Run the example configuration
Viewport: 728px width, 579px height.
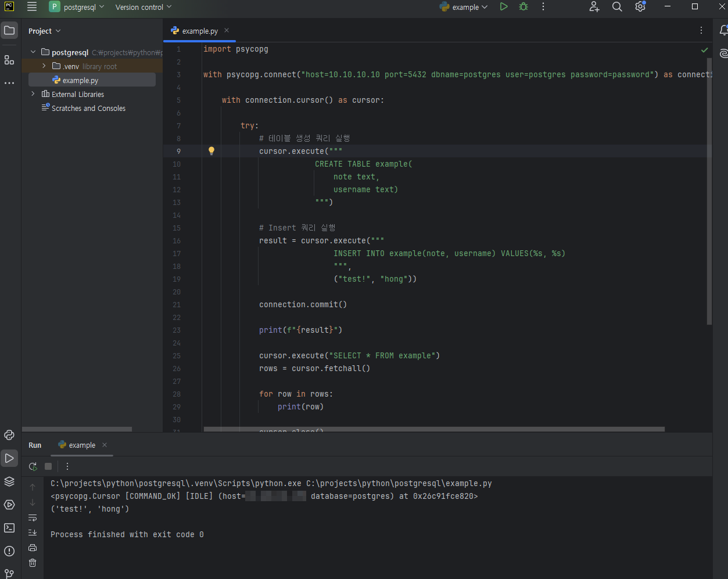(504, 7)
